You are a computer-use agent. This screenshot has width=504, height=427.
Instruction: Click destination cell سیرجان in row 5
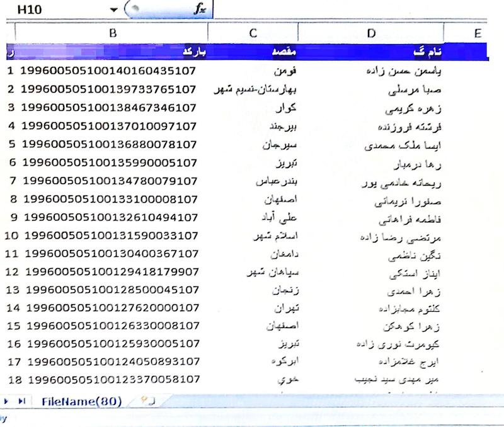(280, 145)
